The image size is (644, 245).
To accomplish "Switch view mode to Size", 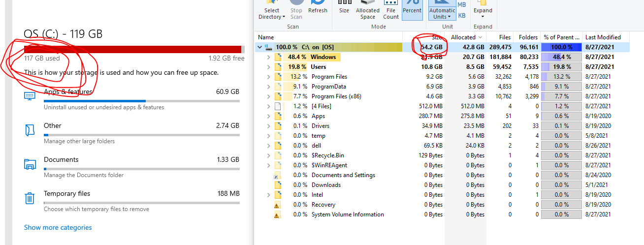I will [344, 8].
